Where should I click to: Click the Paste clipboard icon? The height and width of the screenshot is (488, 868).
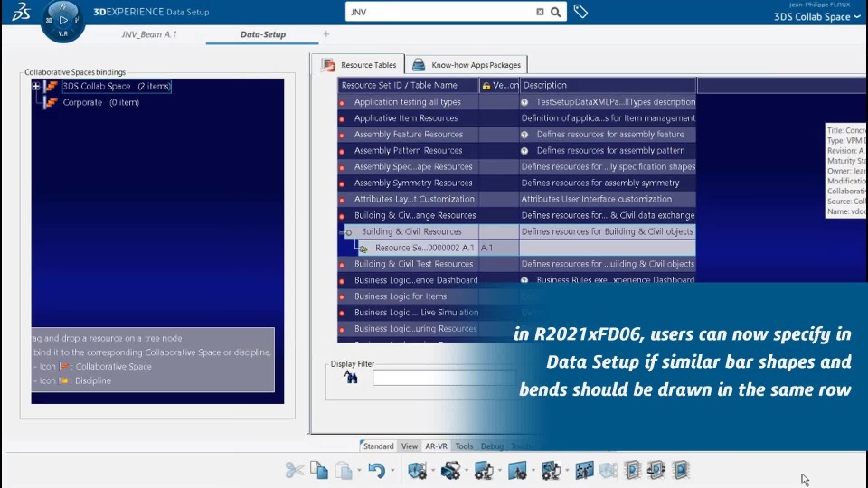(x=344, y=470)
